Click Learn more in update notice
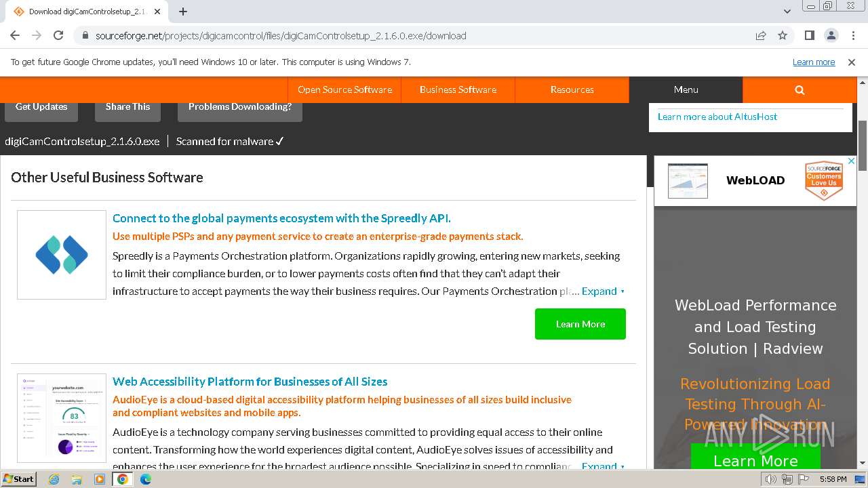Viewport: 868px width, 488px height. click(x=814, y=62)
